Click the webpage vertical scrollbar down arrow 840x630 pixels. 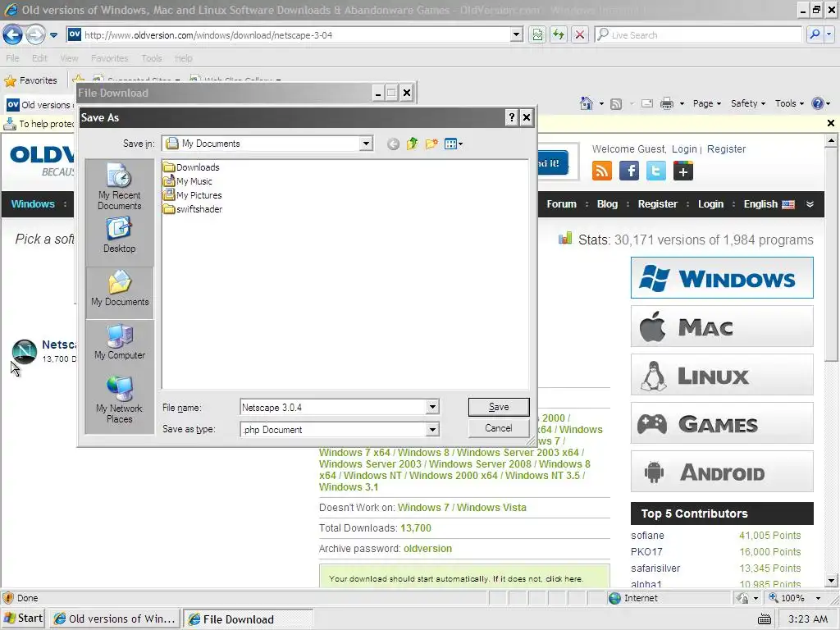click(x=831, y=580)
